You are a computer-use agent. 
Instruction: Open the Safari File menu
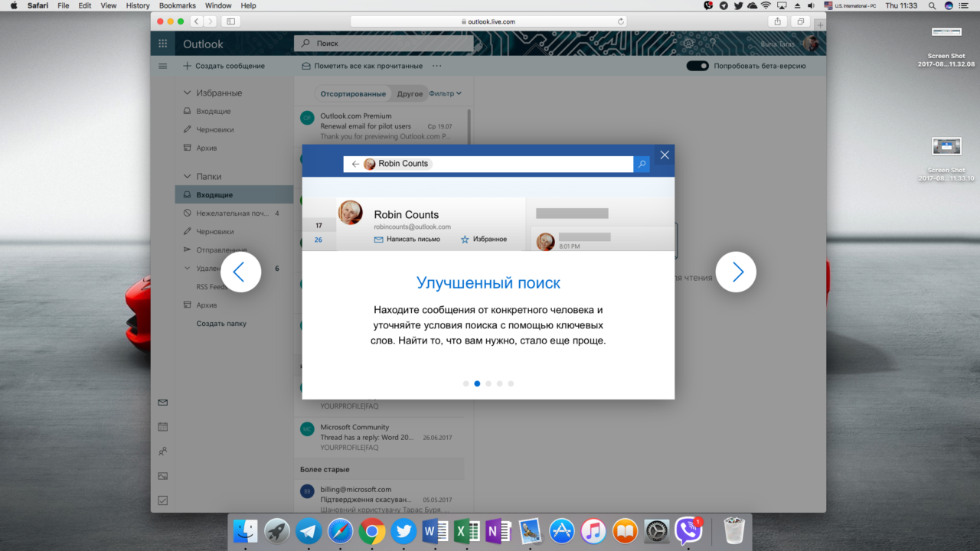pyautogui.click(x=63, y=5)
